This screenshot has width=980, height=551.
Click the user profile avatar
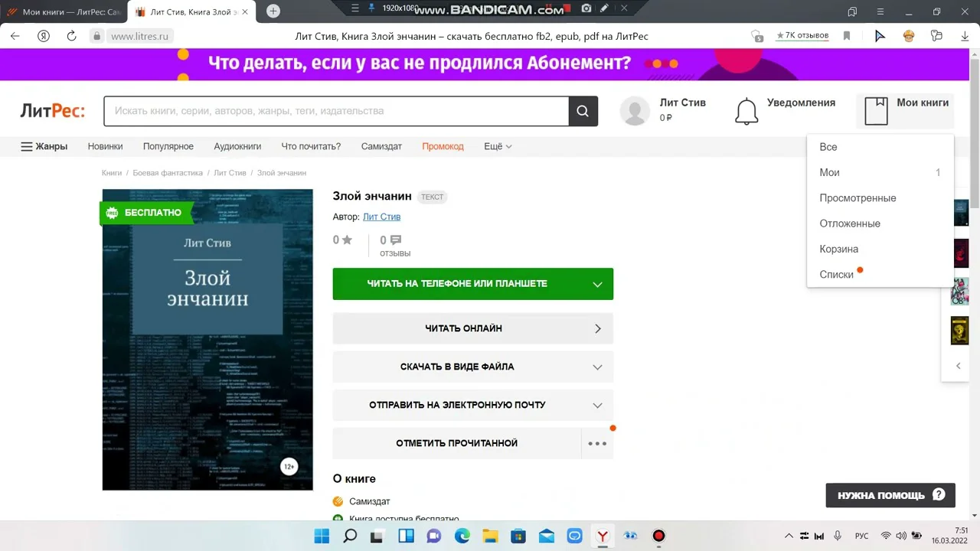(635, 111)
